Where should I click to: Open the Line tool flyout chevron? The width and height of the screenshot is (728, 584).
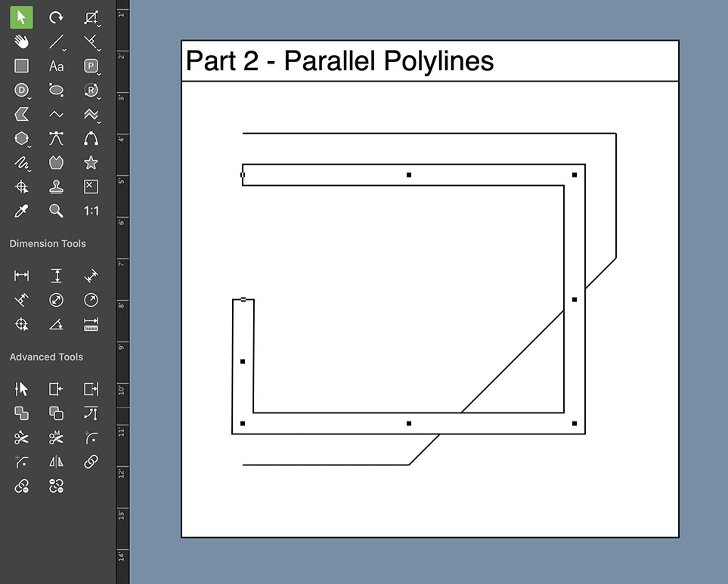(x=64, y=49)
